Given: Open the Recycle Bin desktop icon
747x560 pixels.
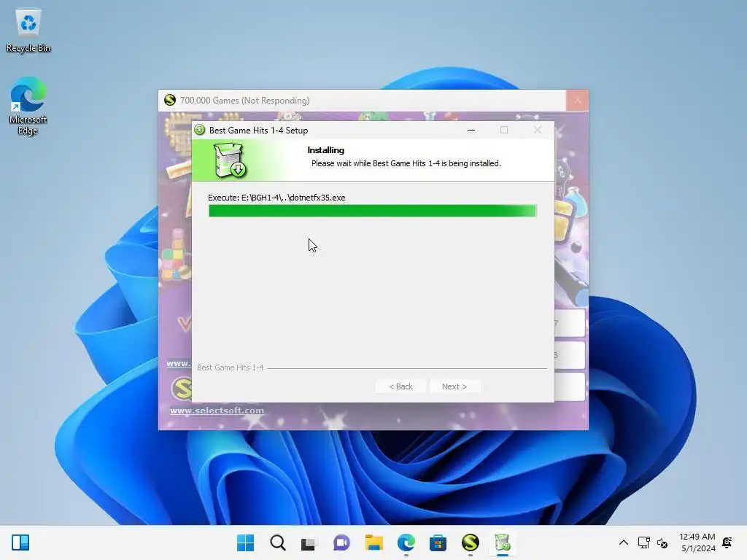Looking at the screenshot, I should point(28,31).
